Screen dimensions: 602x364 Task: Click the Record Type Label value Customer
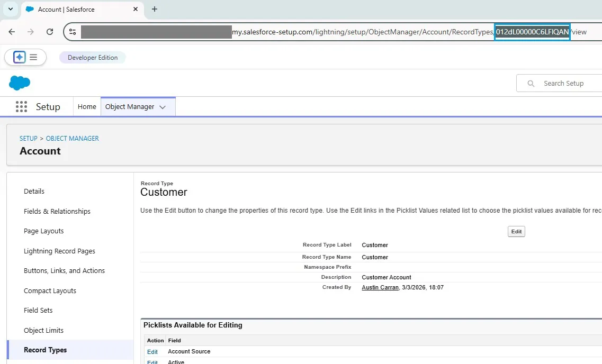pyautogui.click(x=375, y=245)
